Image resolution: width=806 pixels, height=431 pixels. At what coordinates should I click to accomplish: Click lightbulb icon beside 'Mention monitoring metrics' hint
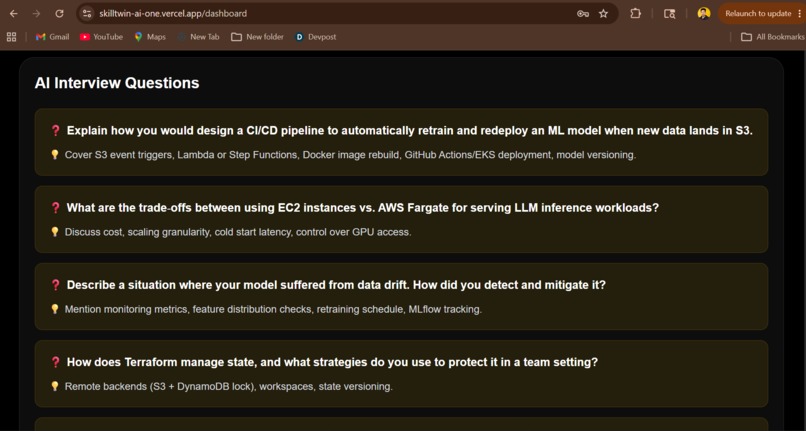pyautogui.click(x=55, y=309)
